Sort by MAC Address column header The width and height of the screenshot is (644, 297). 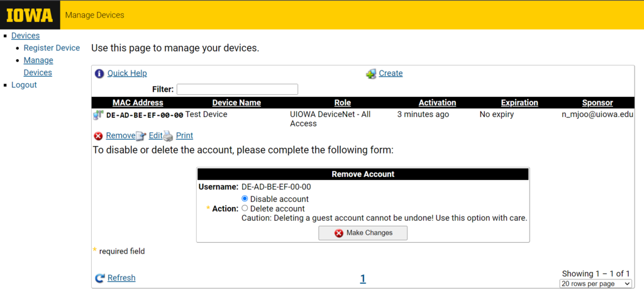click(x=138, y=103)
